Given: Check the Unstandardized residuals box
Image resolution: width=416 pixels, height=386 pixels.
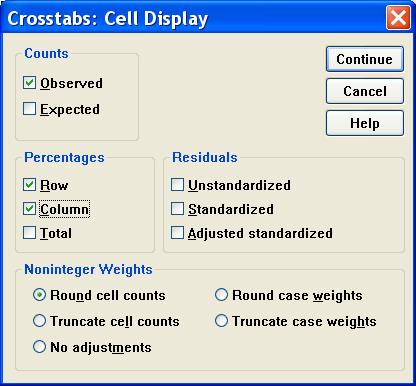Looking at the screenshot, I should click(177, 185).
